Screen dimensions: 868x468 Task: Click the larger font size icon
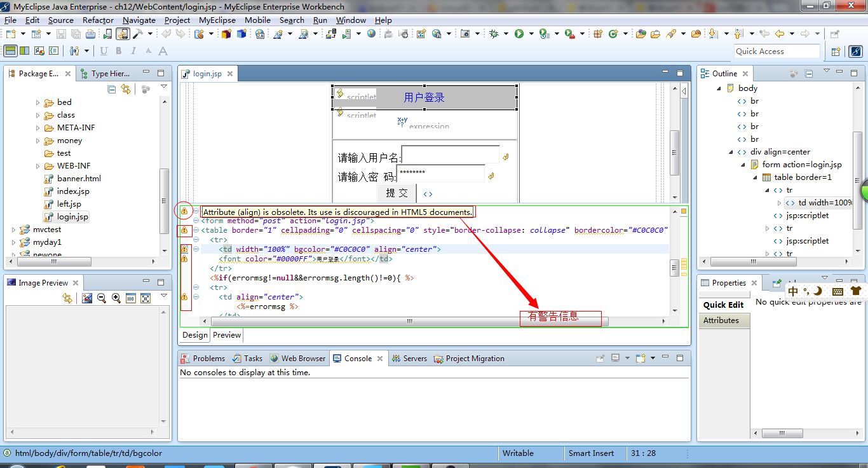click(x=163, y=51)
